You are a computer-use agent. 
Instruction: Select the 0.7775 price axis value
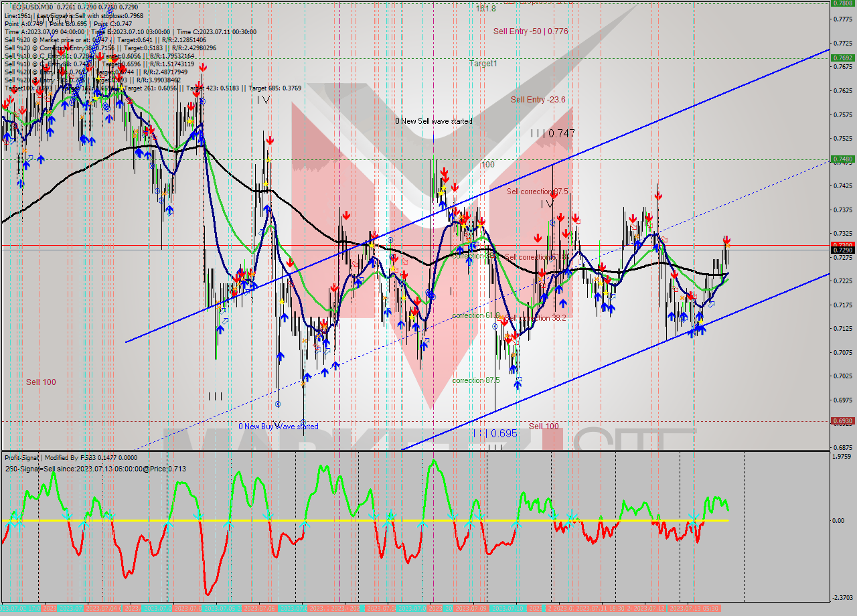pyautogui.click(x=843, y=19)
